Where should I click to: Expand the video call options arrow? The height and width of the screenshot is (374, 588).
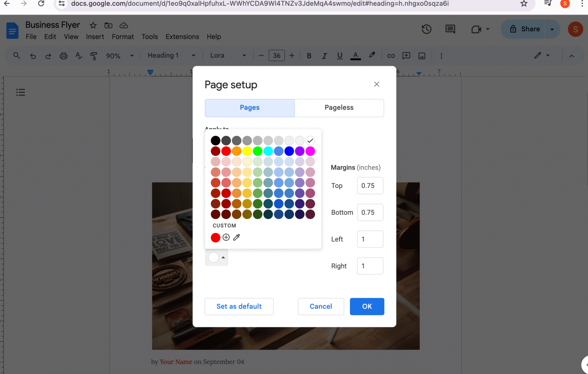(x=488, y=29)
